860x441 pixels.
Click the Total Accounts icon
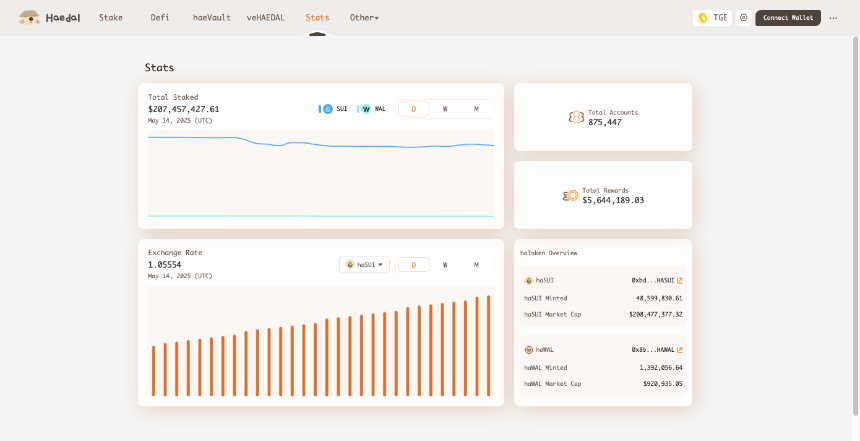(x=576, y=117)
